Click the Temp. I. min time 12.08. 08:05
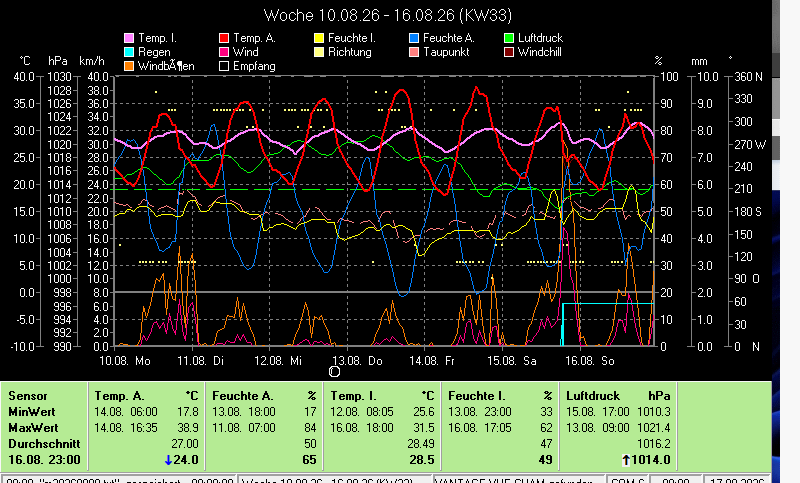Screen dimensions: 800x483 (362, 412)
